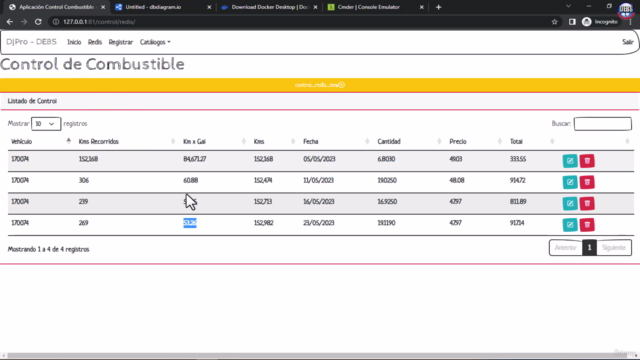
Task: Open the Chrome three-dot menu
Action: (631, 22)
